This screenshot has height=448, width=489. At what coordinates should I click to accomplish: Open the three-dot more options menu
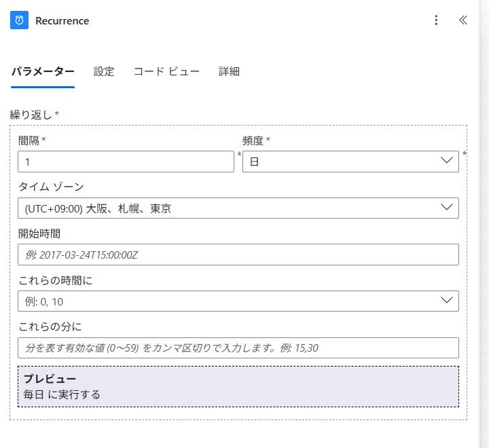pos(436,20)
